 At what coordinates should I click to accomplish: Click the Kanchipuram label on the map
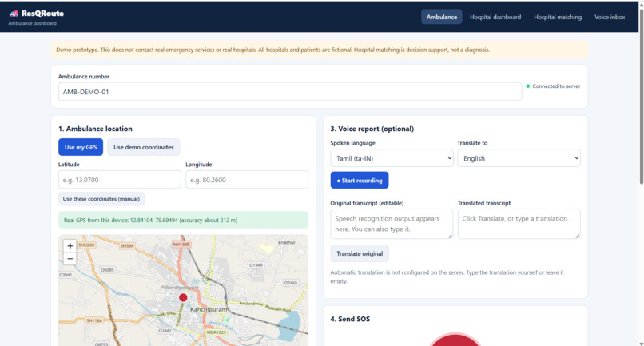(x=209, y=309)
